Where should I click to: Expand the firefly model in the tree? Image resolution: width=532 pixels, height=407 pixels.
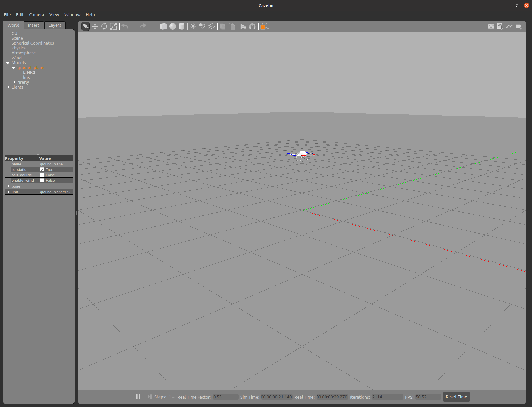(14, 82)
